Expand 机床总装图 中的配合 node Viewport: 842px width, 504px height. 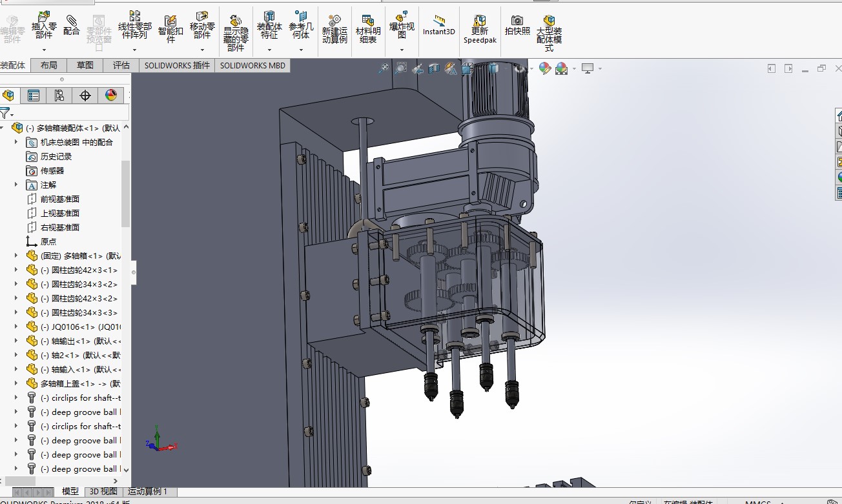point(16,142)
